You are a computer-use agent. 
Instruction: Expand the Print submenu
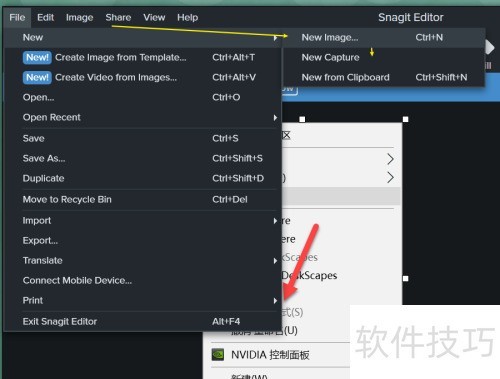(143, 300)
